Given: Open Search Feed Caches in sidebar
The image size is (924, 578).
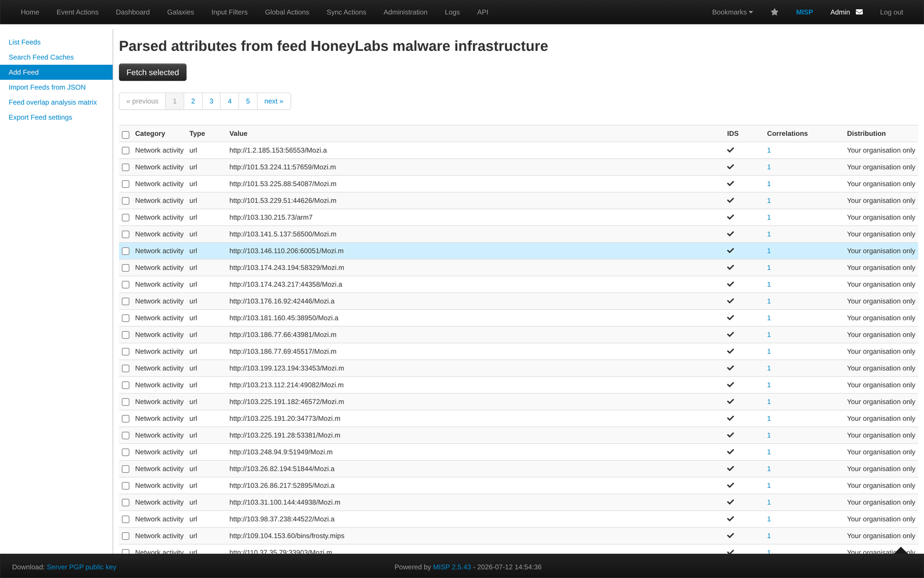Looking at the screenshot, I should pos(41,57).
